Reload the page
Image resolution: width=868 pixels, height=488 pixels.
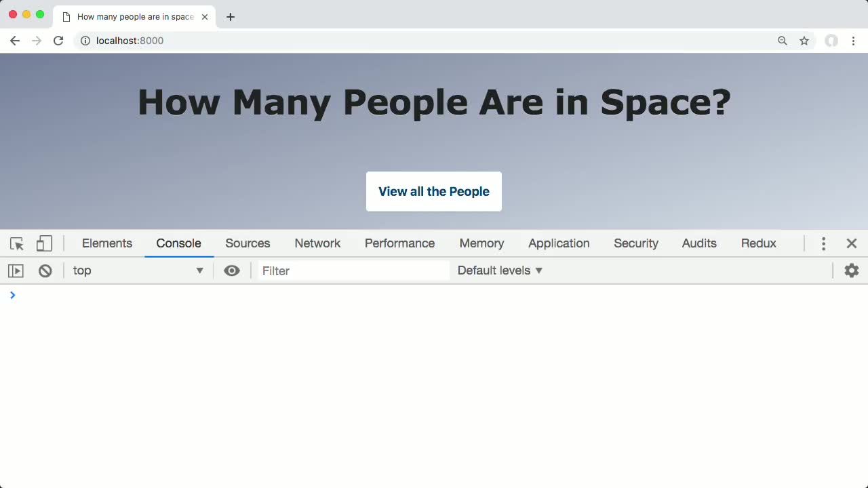coord(58,41)
